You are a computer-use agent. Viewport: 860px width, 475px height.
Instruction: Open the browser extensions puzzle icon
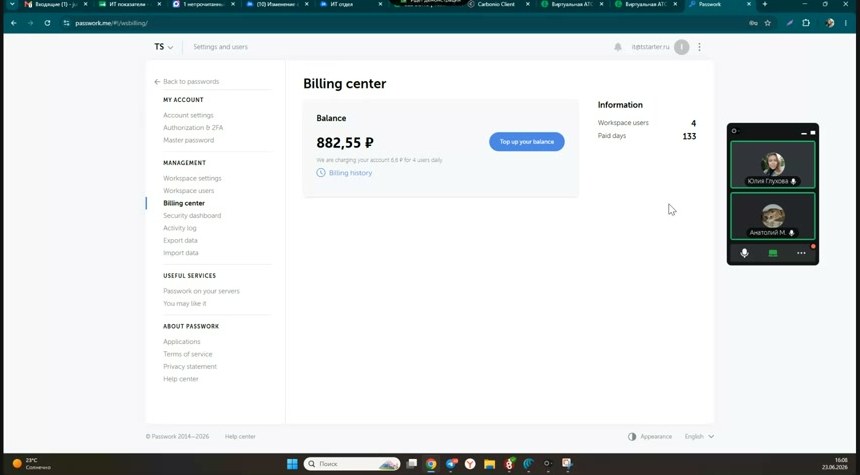pos(806,23)
